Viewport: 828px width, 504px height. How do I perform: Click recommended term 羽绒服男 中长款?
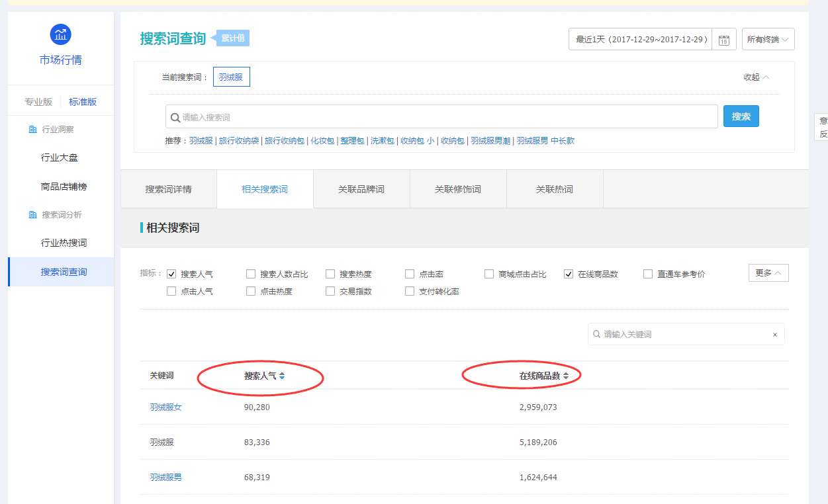pos(545,141)
